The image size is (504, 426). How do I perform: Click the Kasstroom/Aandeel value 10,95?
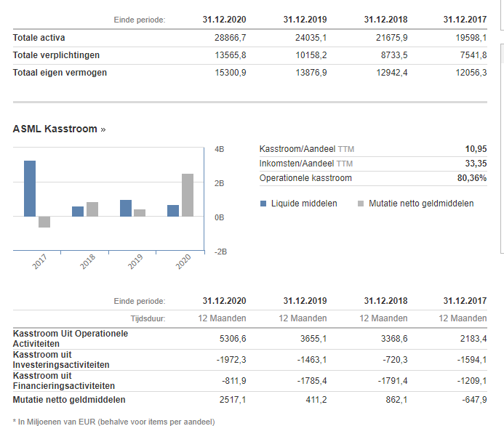coord(476,149)
